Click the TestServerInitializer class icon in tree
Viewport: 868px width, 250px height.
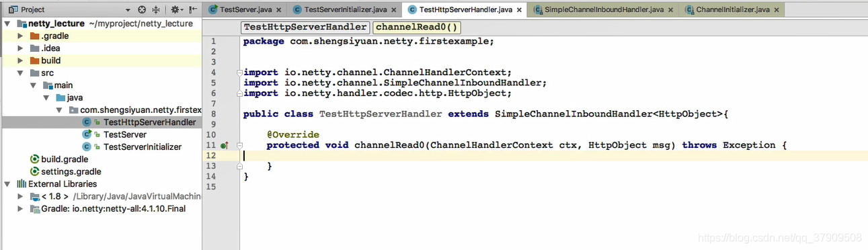tap(86, 147)
